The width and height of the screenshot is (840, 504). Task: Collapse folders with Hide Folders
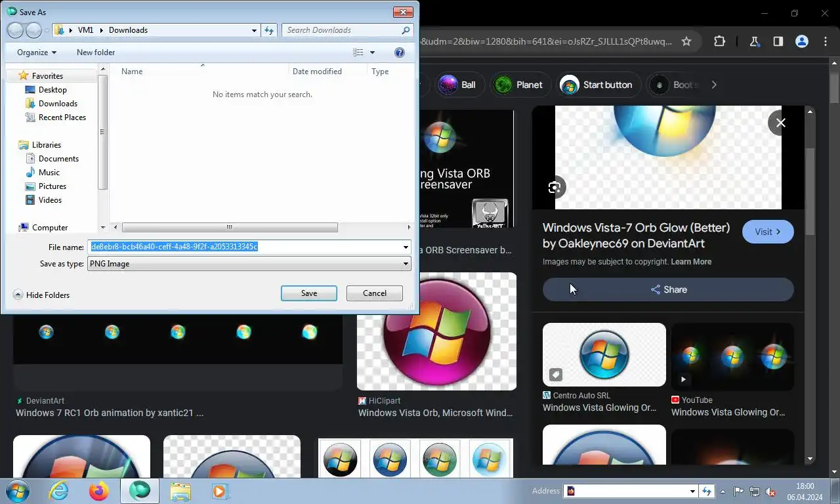pyautogui.click(x=41, y=295)
